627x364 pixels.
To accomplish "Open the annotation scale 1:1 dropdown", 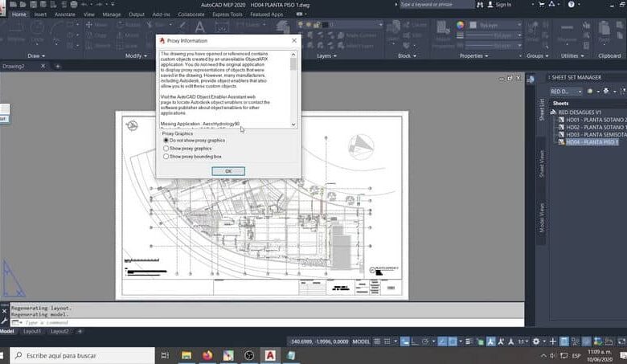I will (x=523, y=342).
